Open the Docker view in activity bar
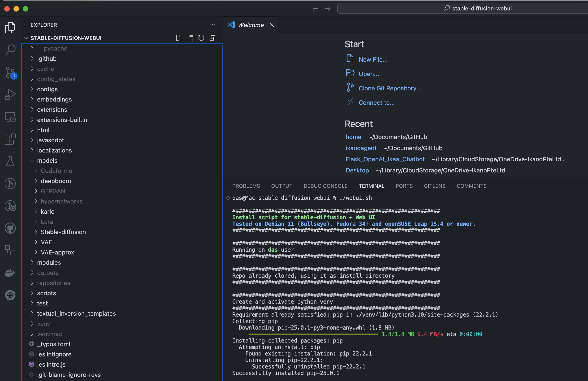This screenshot has width=588, height=381. pyautogui.click(x=10, y=273)
